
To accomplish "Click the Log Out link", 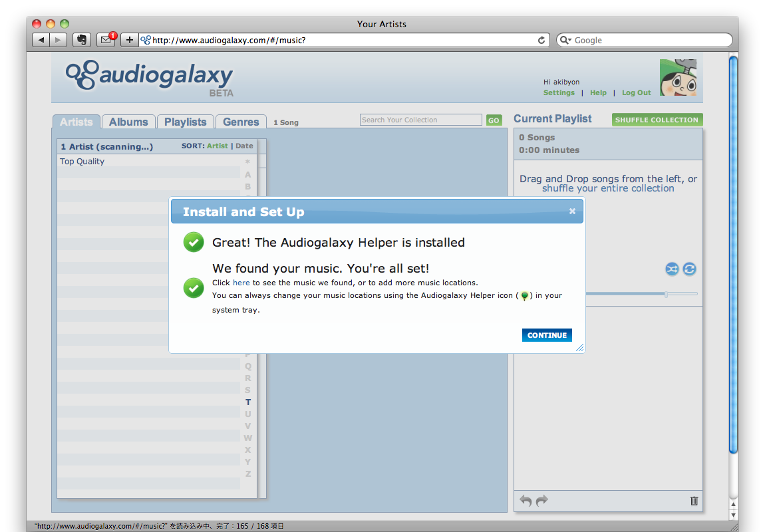I will click(x=636, y=92).
